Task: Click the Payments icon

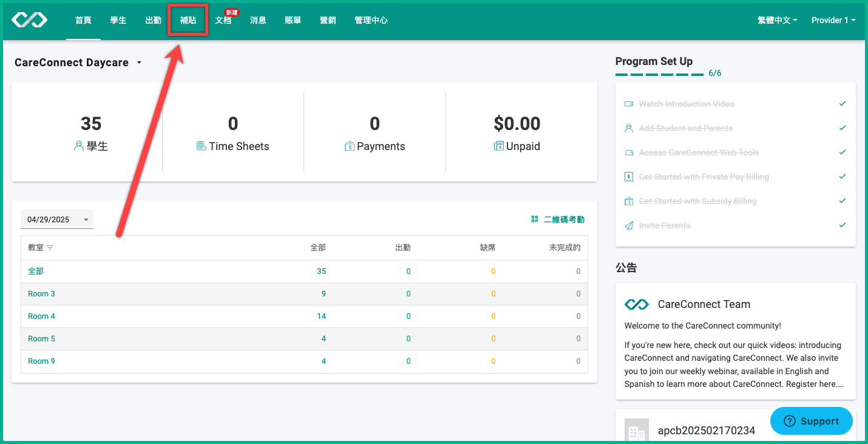Action: point(350,146)
